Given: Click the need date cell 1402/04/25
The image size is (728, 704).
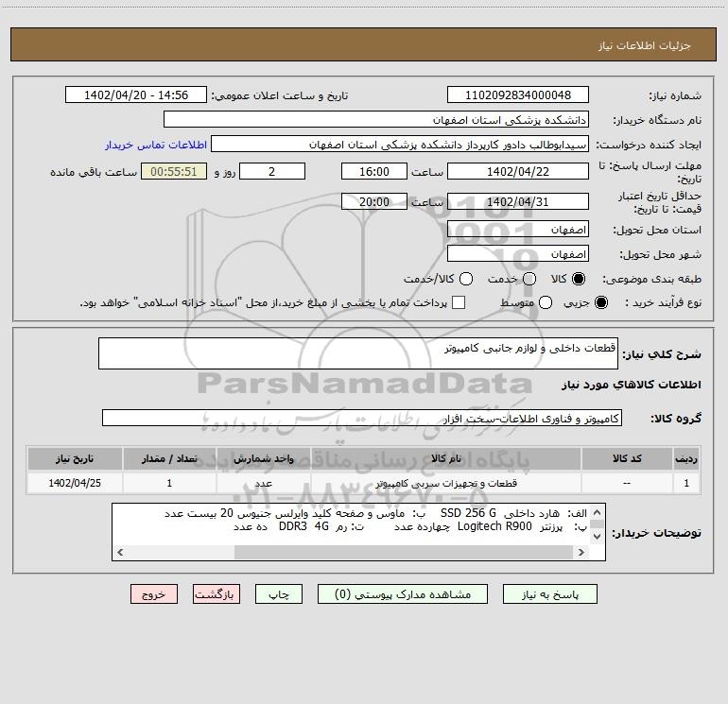Looking at the screenshot, I should point(75,483).
